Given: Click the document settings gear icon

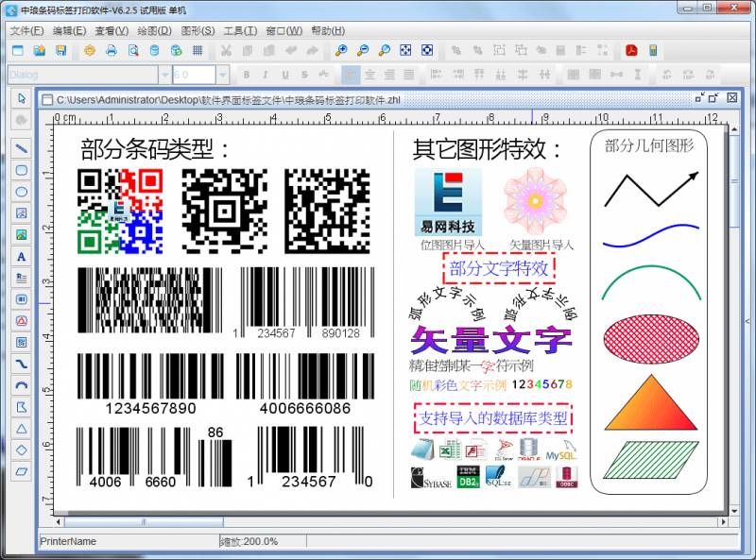Looking at the screenshot, I should [90, 50].
